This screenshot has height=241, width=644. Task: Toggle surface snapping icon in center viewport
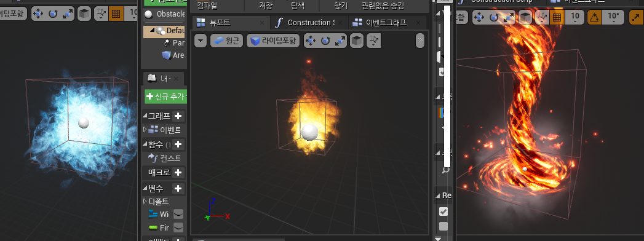click(374, 41)
